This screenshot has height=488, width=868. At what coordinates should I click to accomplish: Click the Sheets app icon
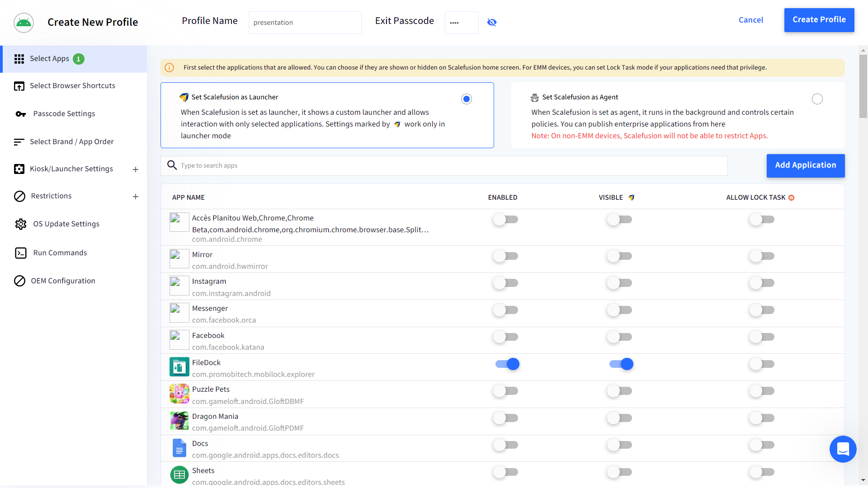click(179, 474)
